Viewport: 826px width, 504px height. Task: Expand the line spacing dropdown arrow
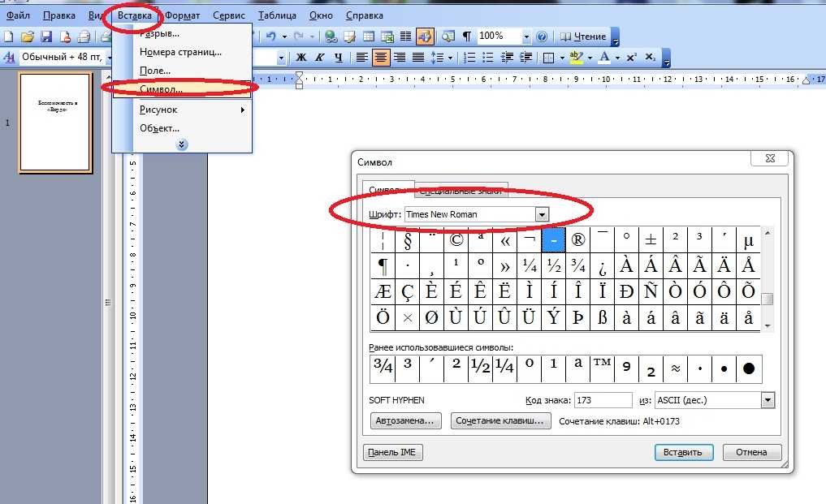[451, 58]
